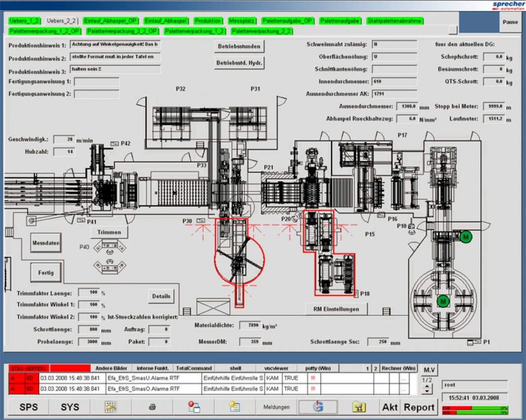Click the P30 station icon
Viewport: 526px width, 420px height.
(201, 220)
